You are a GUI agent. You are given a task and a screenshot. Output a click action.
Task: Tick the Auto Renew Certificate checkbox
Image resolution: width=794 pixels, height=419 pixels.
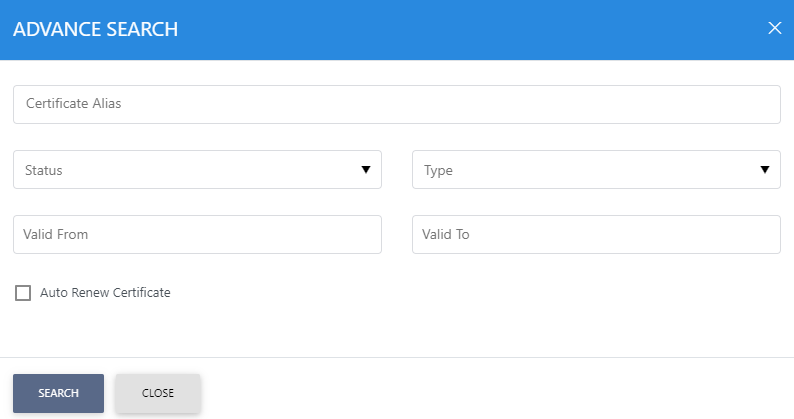pyautogui.click(x=23, y=293)
